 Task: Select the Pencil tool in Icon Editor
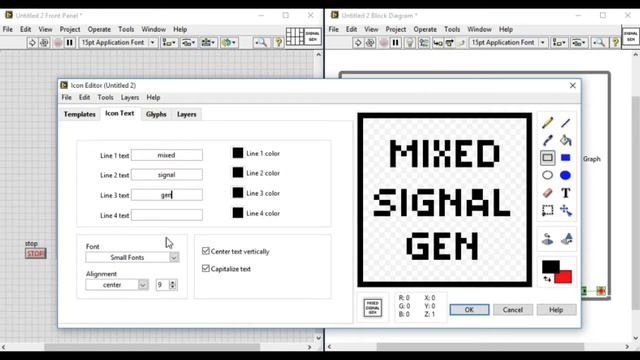(x=547, y=123)
